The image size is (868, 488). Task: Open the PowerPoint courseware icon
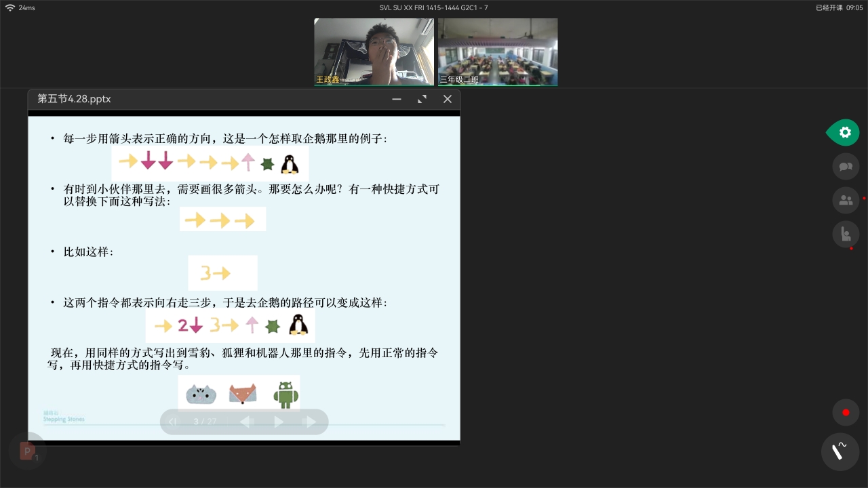click(28, 451)
